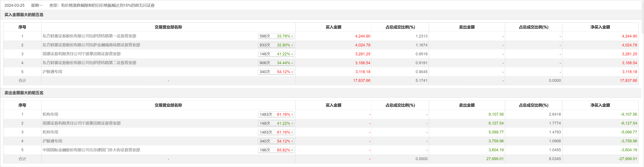Expand the 1483次 badge in sell row 1
Viewport: 644px width, 167px height.
pos(276,114)
